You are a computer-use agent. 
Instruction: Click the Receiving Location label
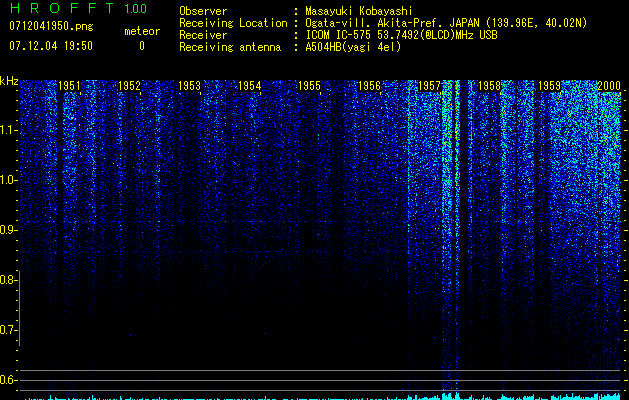pos(233,23)
